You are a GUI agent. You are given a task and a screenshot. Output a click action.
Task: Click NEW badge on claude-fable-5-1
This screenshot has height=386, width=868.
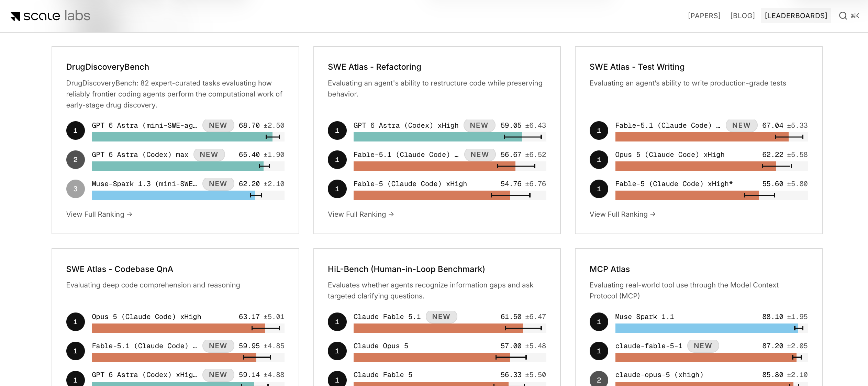point(703,346)
